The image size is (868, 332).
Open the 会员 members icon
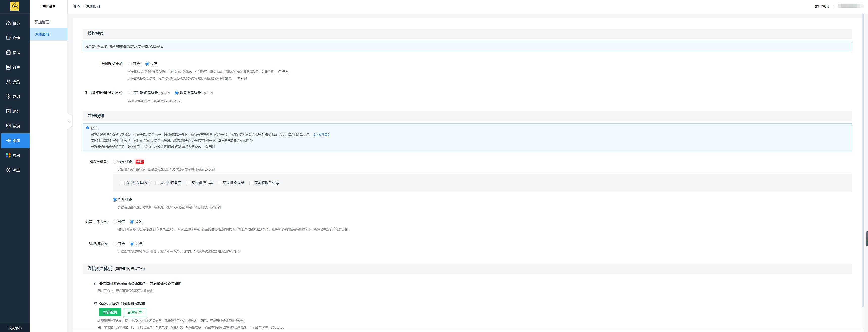8,82
